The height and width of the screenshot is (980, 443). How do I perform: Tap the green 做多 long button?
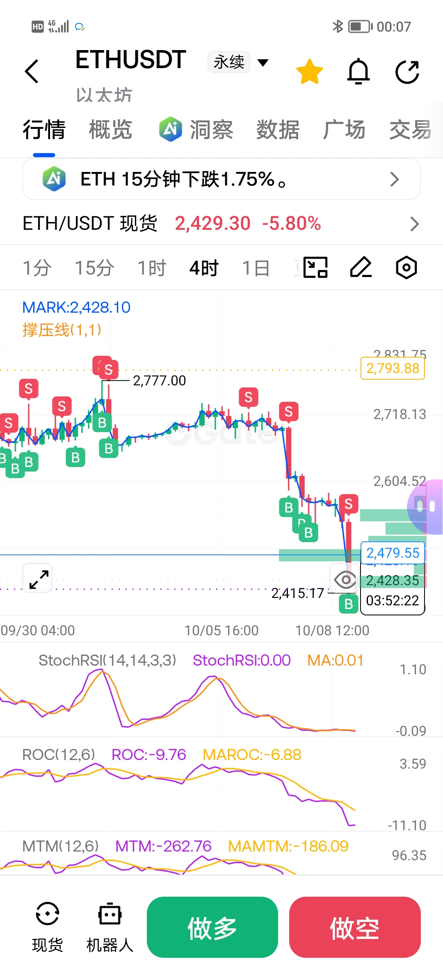tap(212, 927)
